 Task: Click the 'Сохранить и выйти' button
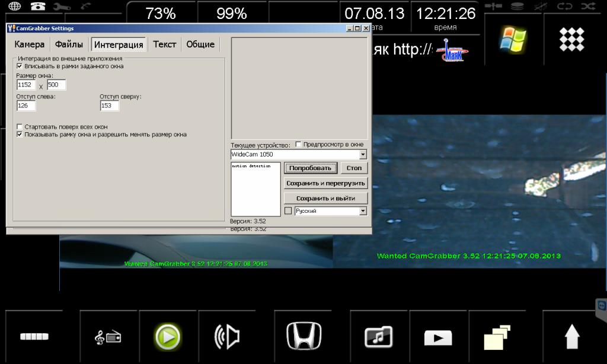point(325,198)
